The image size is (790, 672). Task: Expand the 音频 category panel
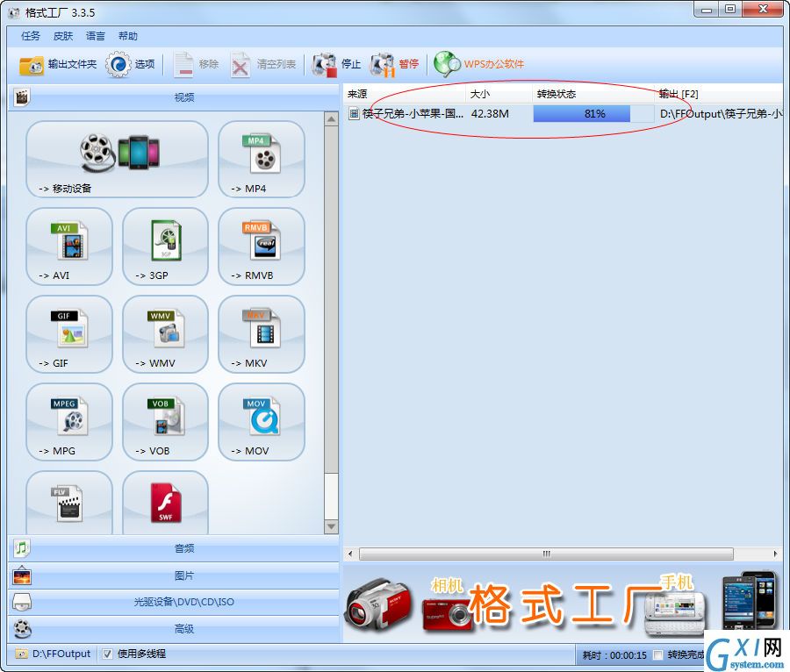[x=174, y=548]
